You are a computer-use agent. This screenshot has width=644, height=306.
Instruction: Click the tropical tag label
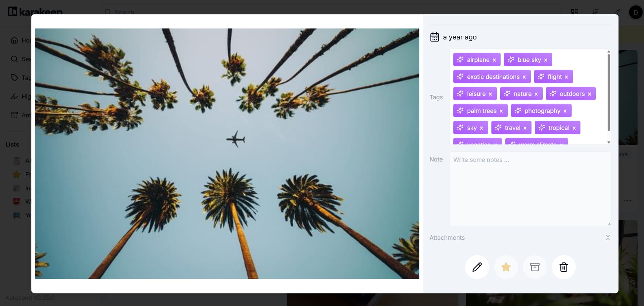pyautogui.click(x=559, y=128)
